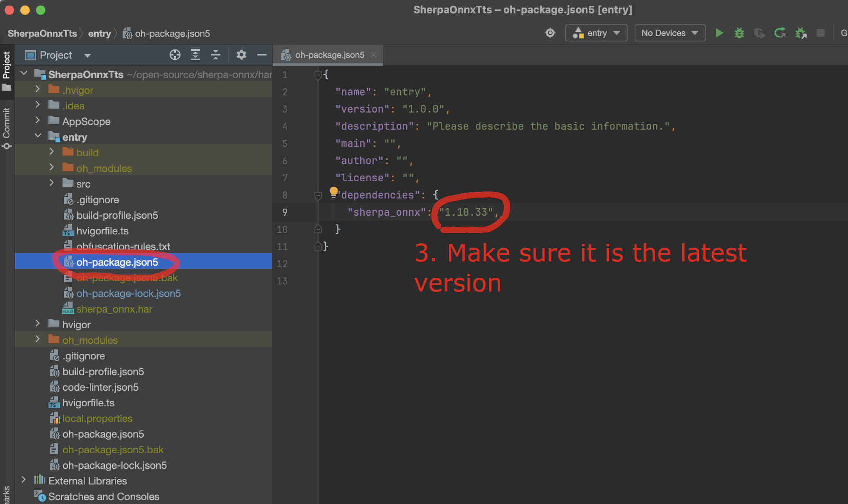This screenshot has width=848, height=504.
Task: Select Scratches and Consoles node
Action: [104, 497]
